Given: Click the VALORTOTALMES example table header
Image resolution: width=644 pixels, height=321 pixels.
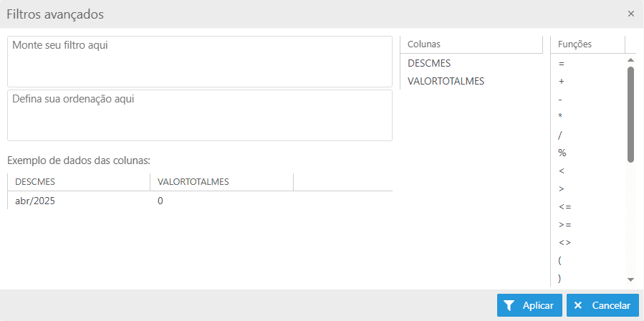Looking at the screenshot, I should click(193, 182).
